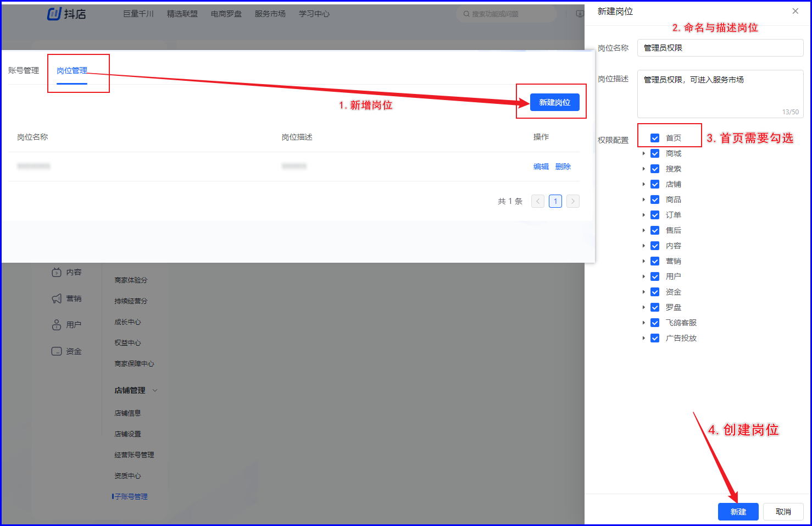Click the 岗位名称 input field
Screen dimensions: 812x526
coord(720,48)
